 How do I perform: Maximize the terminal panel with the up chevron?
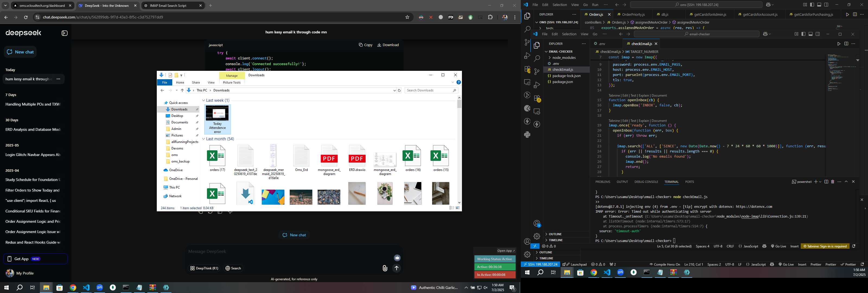846,182
